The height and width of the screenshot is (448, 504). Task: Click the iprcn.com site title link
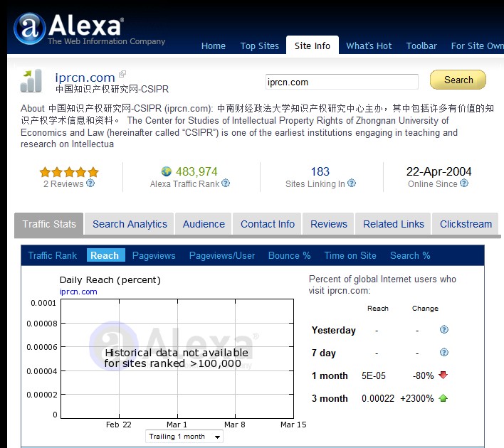[85, 78]
